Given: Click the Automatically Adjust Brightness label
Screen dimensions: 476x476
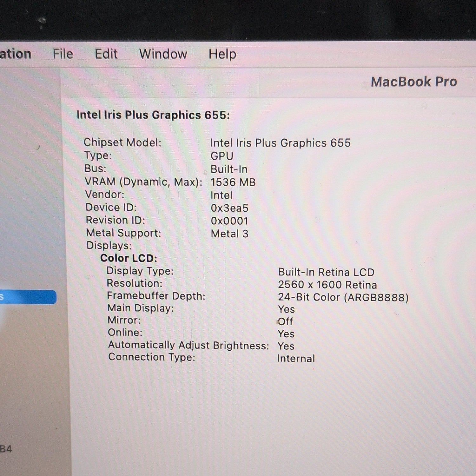Looking at the screenshot, I should pyautogui.click(x=188, y=345).
